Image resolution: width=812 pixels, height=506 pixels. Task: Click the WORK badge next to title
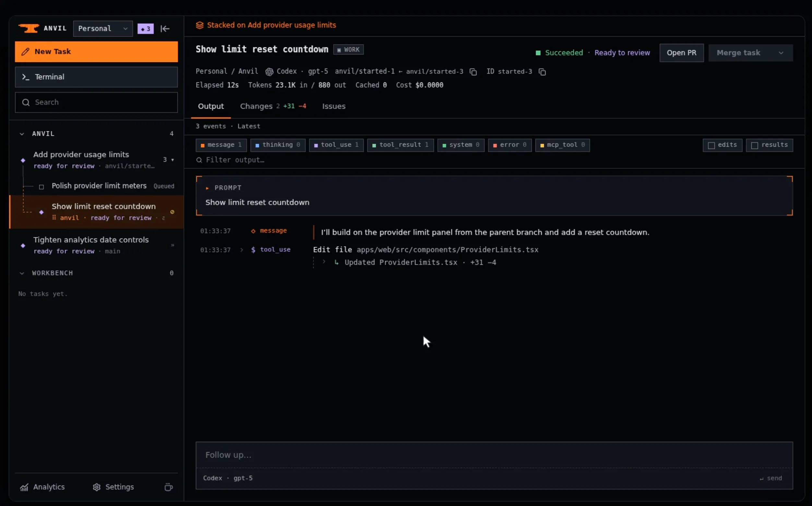(x=348, y=50)
